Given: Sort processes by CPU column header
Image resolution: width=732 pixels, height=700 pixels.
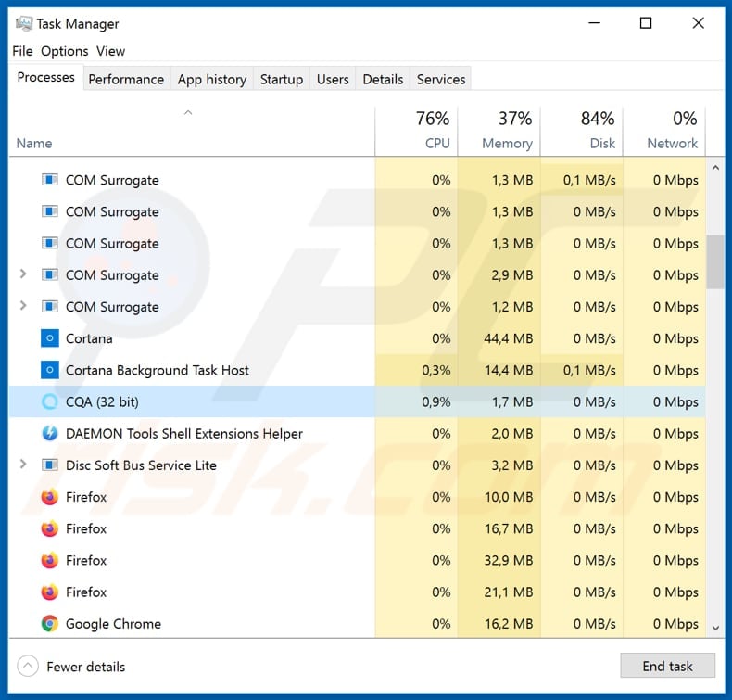Looking at the screenshot, I should point(416,132).
